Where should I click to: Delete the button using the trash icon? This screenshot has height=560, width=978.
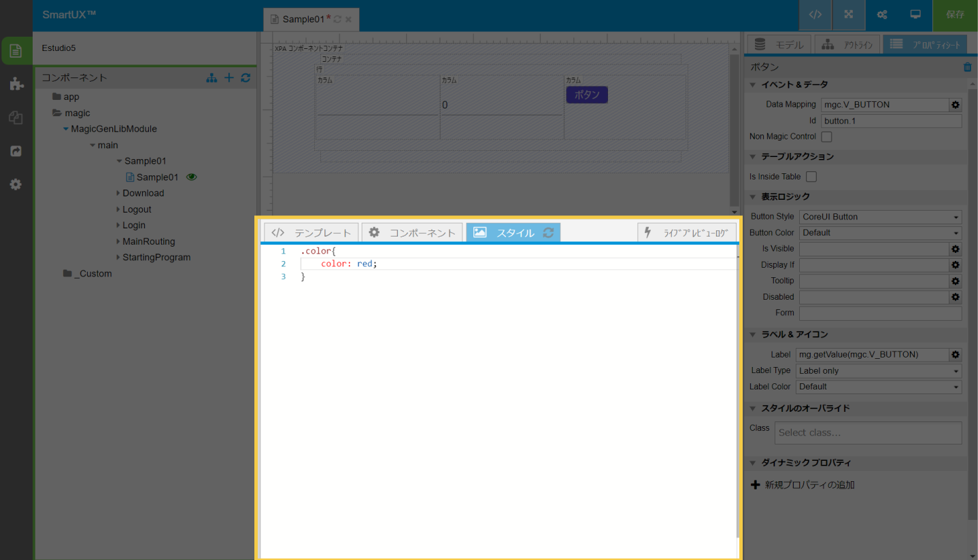[967, 67]
